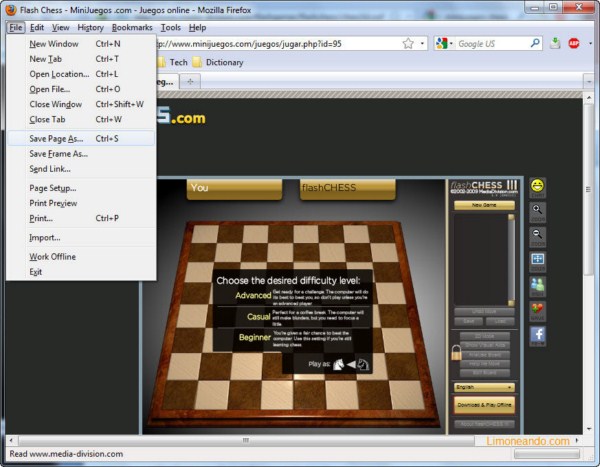This screenshot has height=467, width=600.
Task: Click the File menu
Action: pos(16,28)
